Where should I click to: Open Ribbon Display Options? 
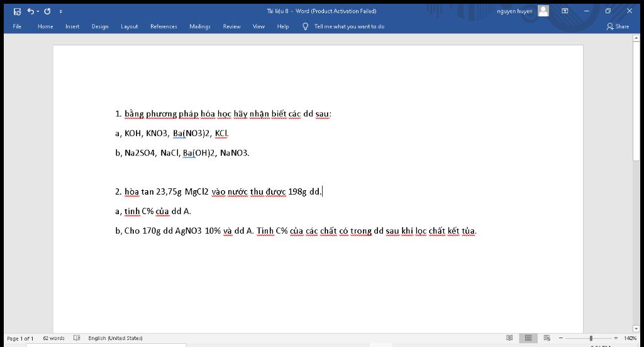tap(565, 11)
